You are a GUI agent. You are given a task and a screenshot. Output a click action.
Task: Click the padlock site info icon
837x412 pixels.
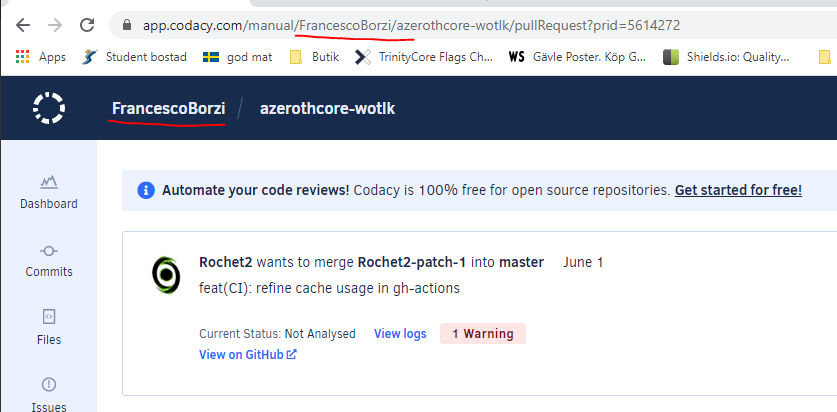point(127,25)
